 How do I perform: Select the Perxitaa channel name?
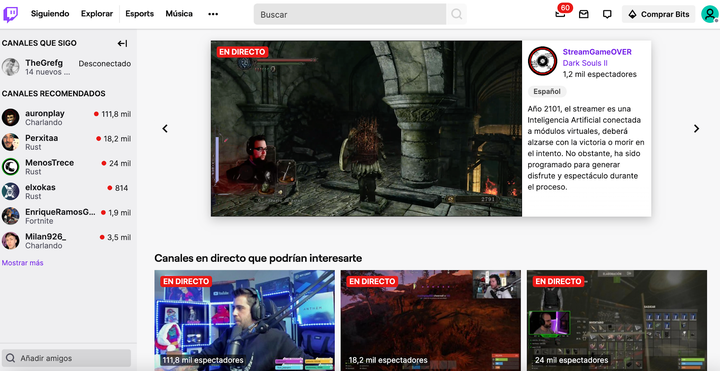coord(41,138)
